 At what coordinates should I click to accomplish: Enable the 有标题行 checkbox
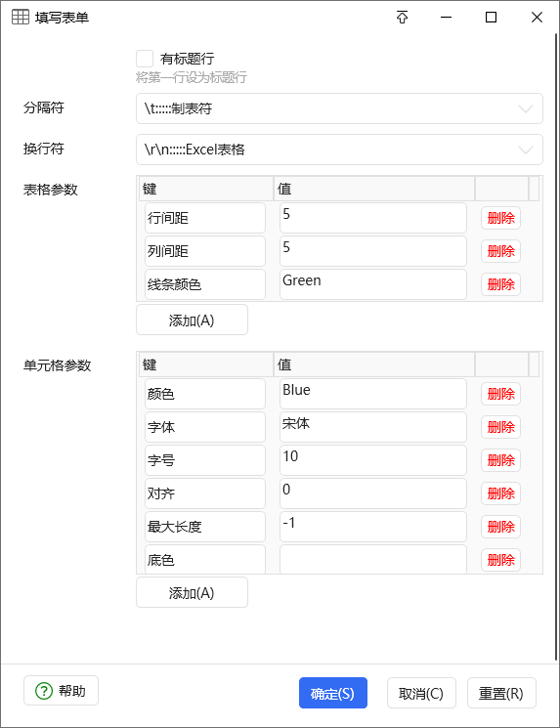(x=145, y=59)
